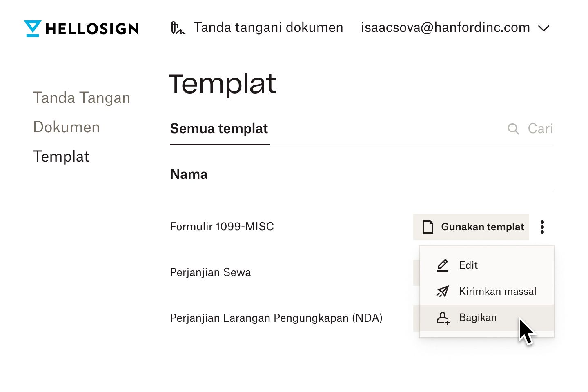This screenshot has height=392, width=588.
Task: Open the Dokumen section in the sidebar
Action: point(66,127)
